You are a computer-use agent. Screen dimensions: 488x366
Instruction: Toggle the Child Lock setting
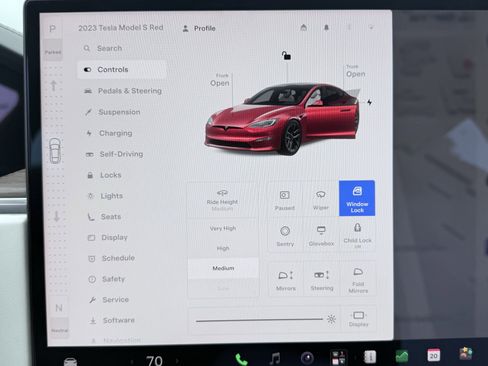click(358, 235)
